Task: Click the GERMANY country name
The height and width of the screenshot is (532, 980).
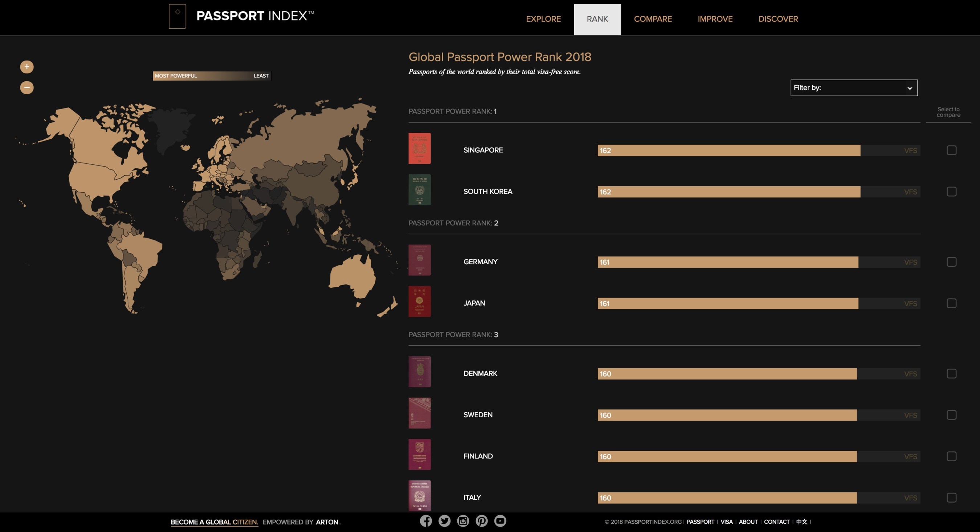Action: pos(481,262)
